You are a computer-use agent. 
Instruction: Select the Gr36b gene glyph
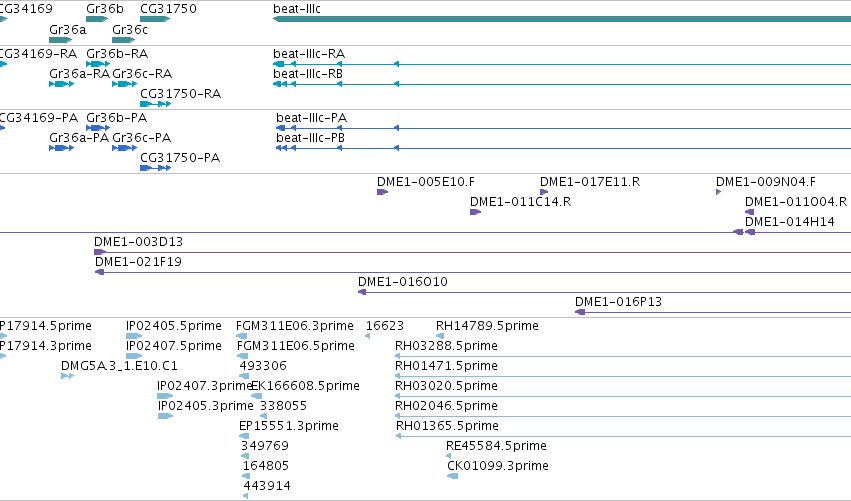[97, 19]
